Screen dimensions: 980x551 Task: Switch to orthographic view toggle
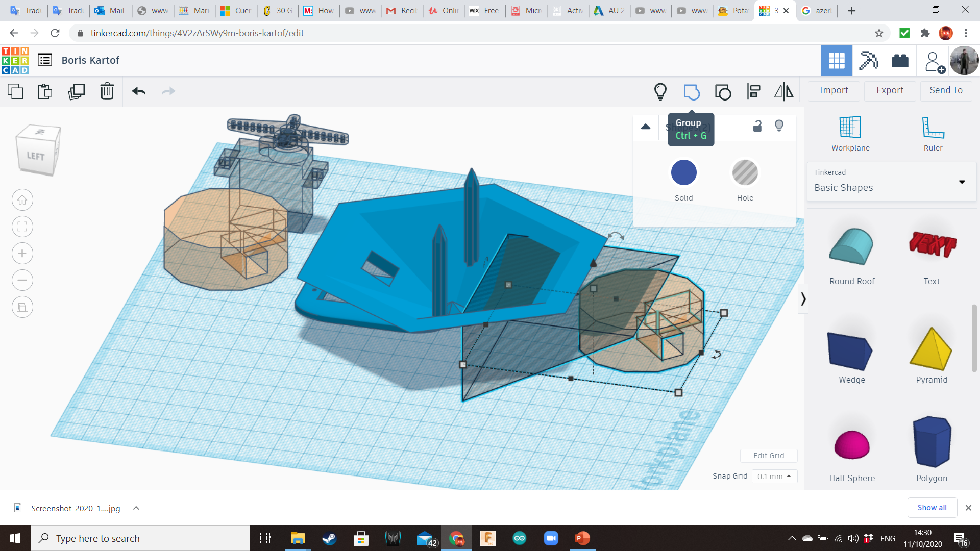pos(22,307)
